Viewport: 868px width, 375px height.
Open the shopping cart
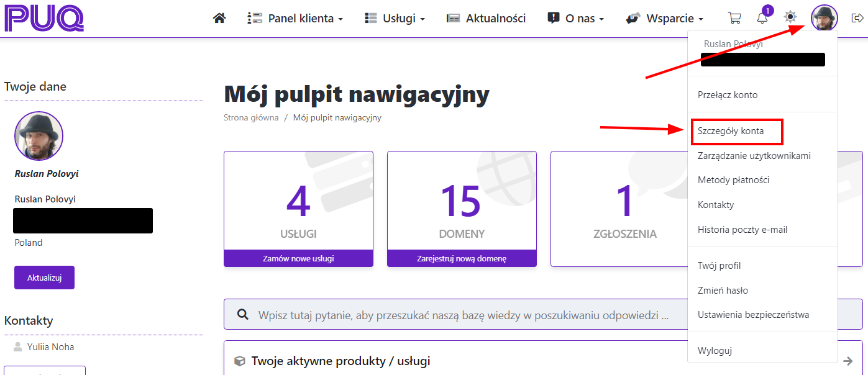coord(734,18)
